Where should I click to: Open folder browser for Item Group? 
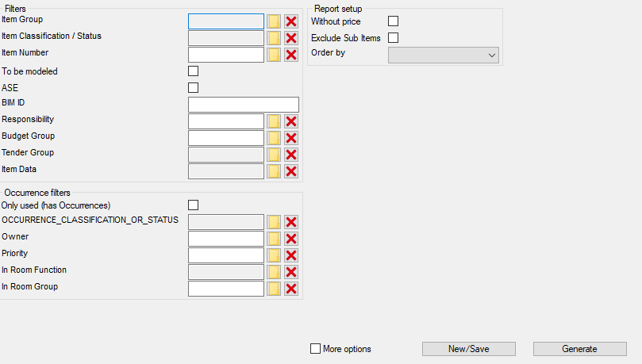[274, 21]
